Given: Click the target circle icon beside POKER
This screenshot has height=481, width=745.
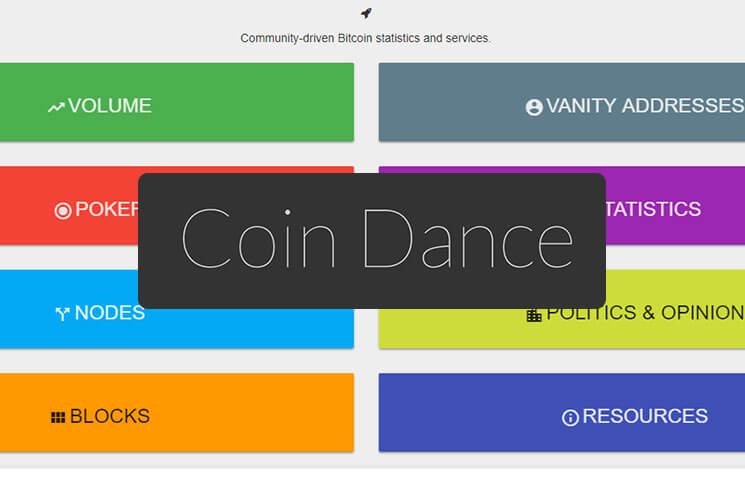Looking at the screenshot, I should point(63,210).
